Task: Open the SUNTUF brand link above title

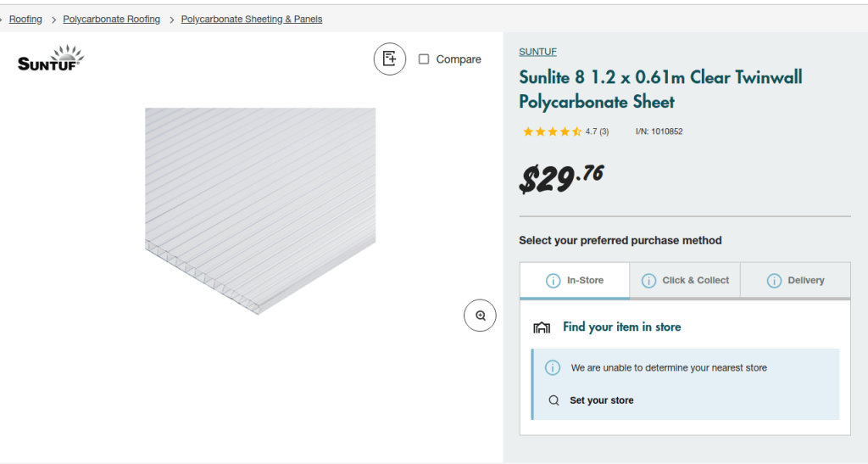Action: click(x=537, y=52)
